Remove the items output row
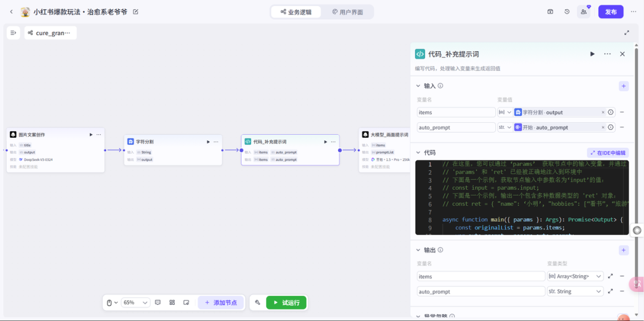 coord(622,276)
